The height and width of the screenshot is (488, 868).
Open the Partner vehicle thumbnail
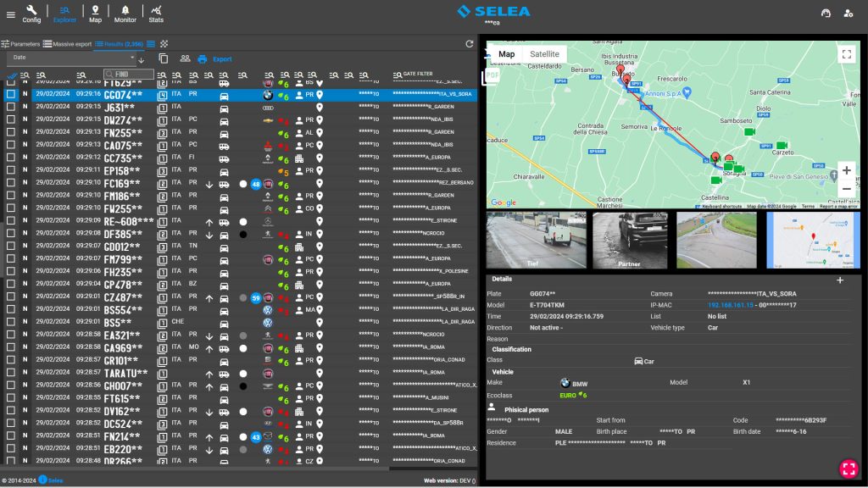(630, 240)
